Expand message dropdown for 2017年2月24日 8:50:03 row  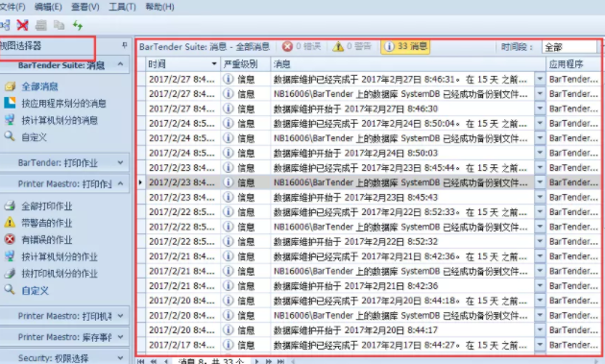point(540,153)
